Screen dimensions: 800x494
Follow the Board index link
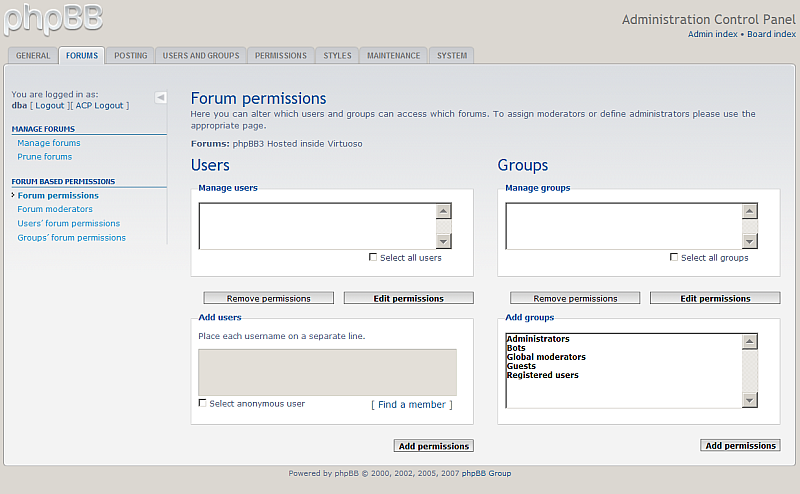770,34
